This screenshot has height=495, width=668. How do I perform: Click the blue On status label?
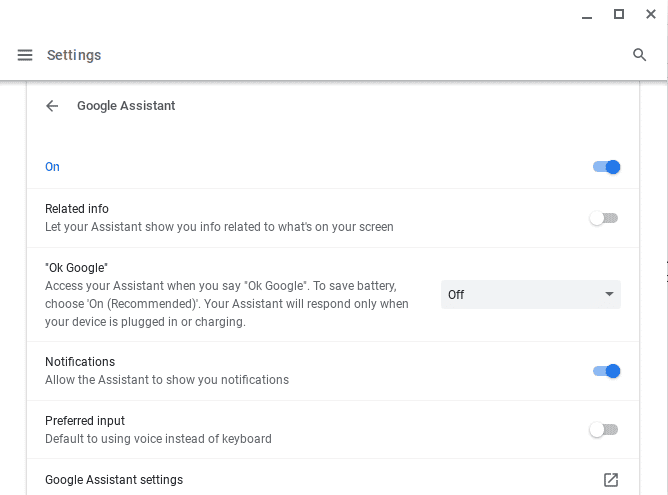pyautogui.click(x=52, y=167)
